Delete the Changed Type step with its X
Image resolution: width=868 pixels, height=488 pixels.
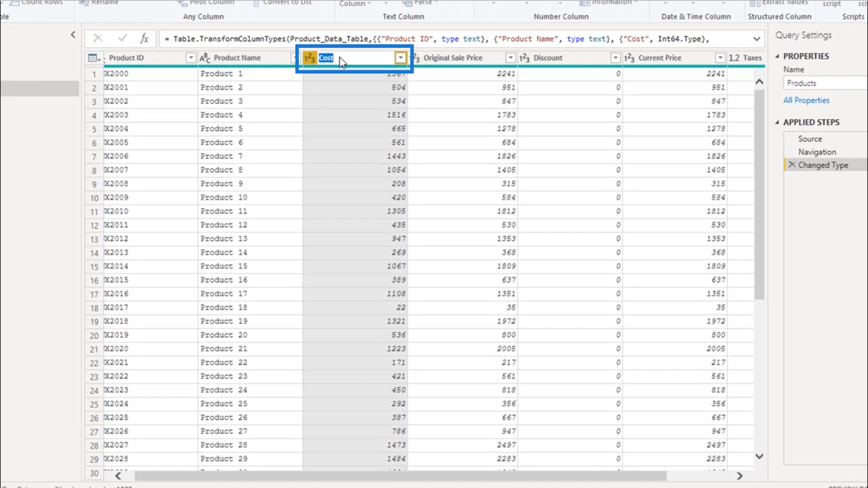point(792,165)
